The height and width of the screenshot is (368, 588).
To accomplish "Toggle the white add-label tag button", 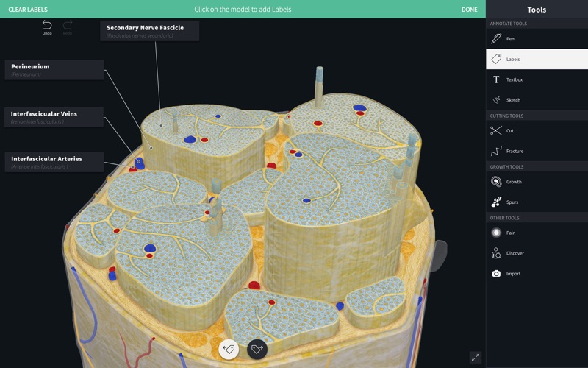I will pos(229,349).
